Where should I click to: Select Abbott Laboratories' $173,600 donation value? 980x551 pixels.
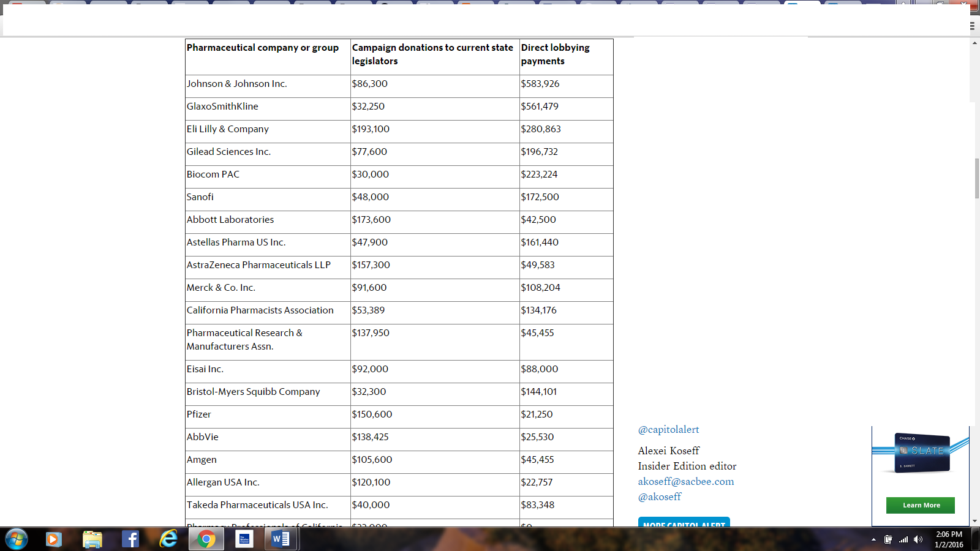click(x=371, y=220)
